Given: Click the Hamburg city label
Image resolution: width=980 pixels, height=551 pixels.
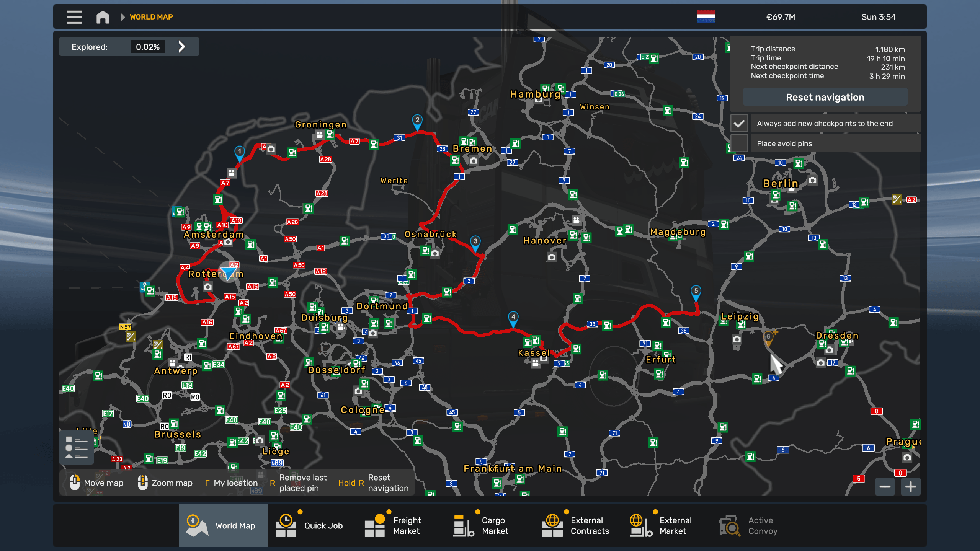Looking at the screenshot, I should [x=535, y=94].
